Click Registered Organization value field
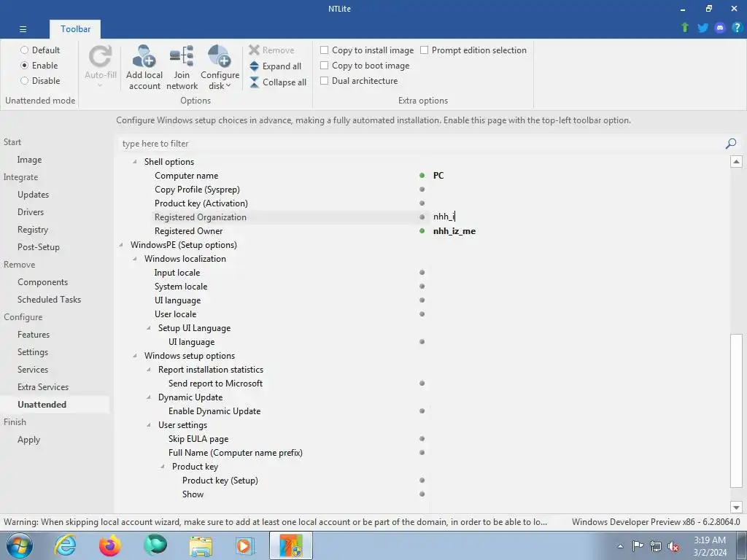The width and height of the screenshot is (747, 560). click(x=578, y=217)
